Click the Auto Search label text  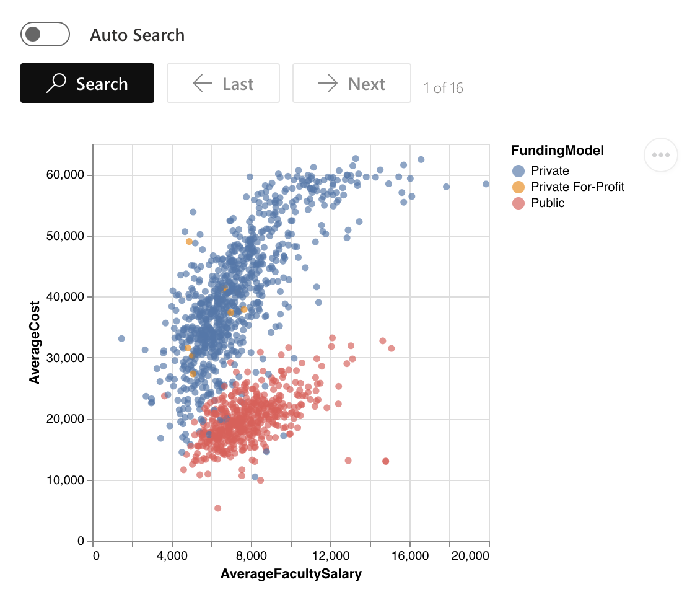pos(137,35)
